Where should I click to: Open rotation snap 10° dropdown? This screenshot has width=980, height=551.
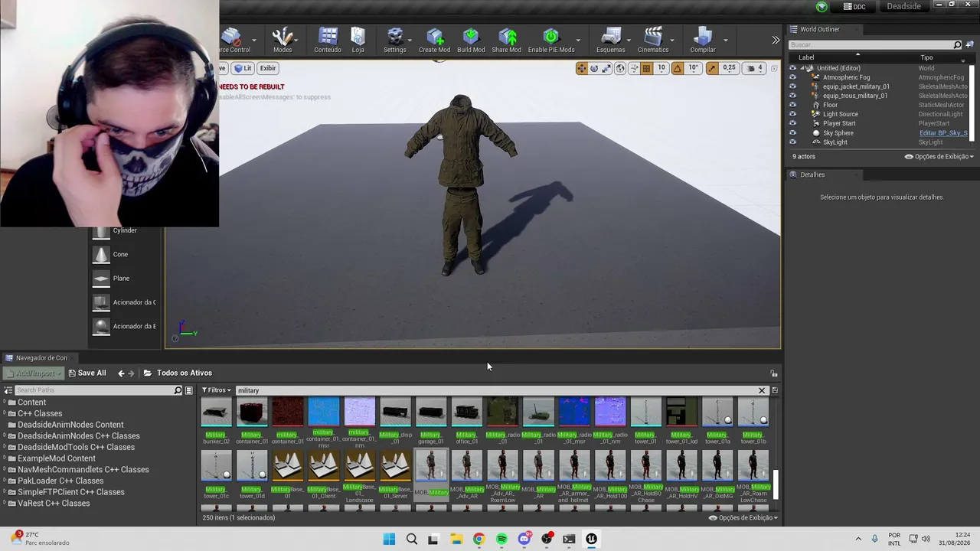coord(693,68)
